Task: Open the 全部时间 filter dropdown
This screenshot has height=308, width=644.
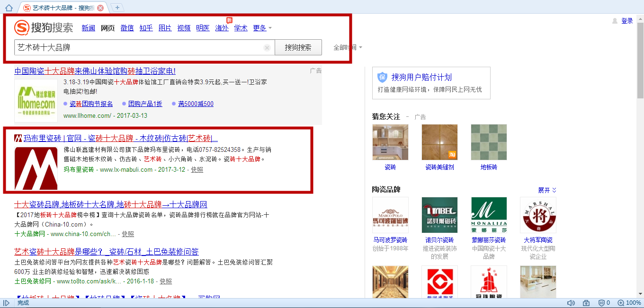Action: (x=348, y=47)
